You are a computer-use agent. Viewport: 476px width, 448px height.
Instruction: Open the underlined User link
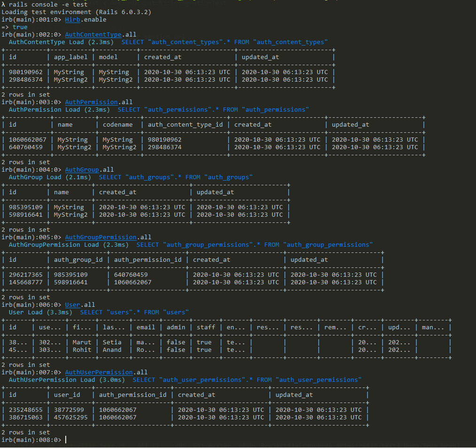point(73,305)
